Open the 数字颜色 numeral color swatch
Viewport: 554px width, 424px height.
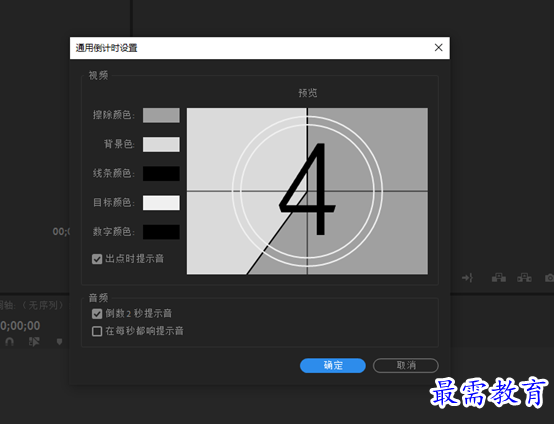click(161, 232)
